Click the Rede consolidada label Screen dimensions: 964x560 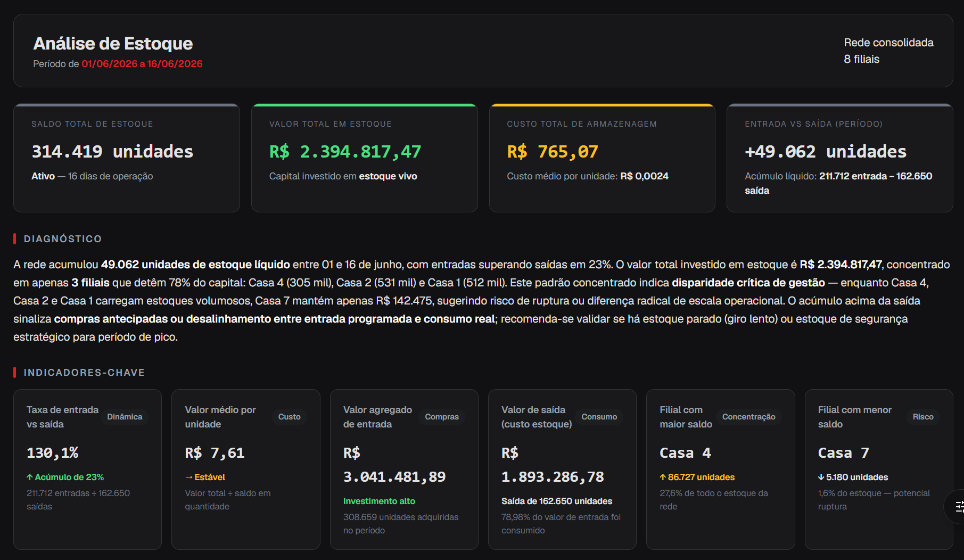click(888, 43)
